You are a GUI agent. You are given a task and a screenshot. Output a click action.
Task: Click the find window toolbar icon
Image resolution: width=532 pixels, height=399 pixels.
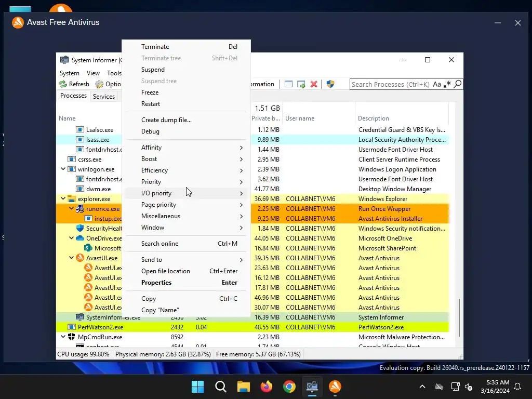288,84
